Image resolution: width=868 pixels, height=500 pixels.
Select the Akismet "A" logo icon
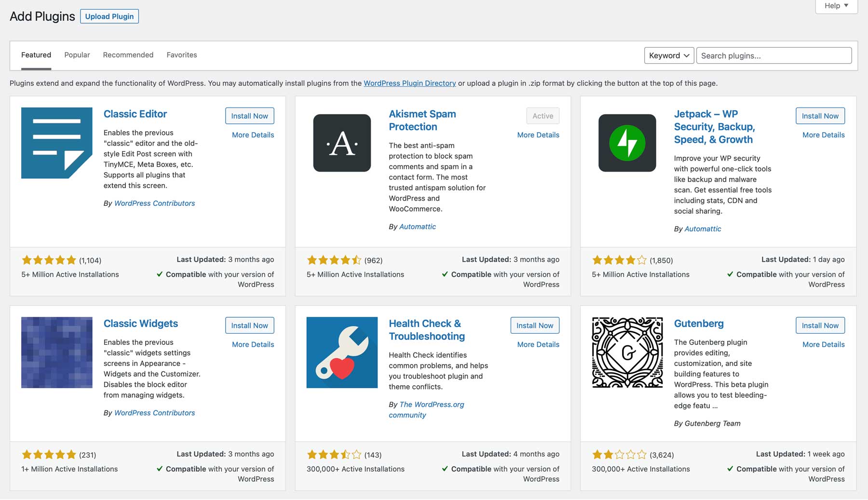[342, 143]
